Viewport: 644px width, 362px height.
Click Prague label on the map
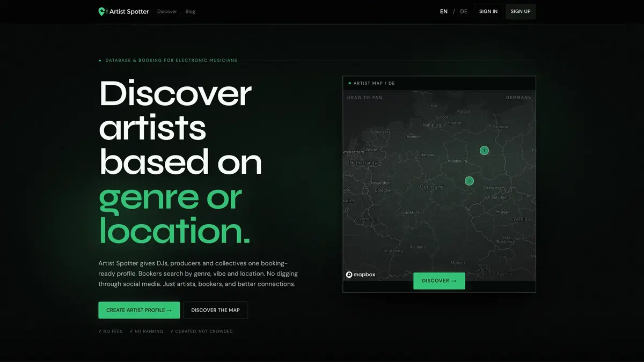click(503, 211)
